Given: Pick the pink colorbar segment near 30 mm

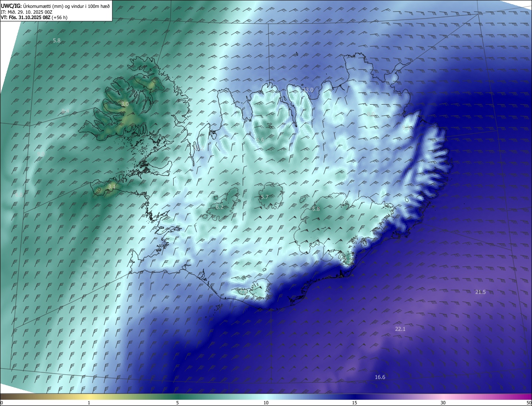Looking at the screenshot, I should (443, 396).
